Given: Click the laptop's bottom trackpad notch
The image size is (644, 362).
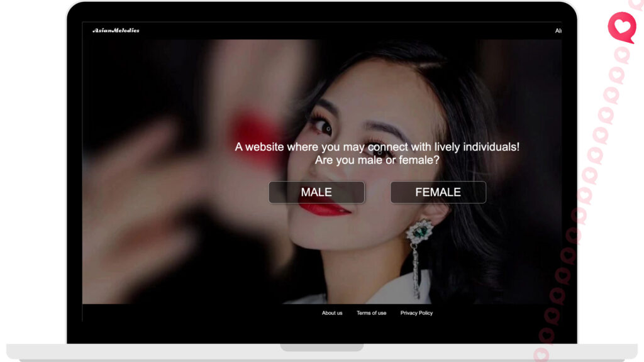Looking at the screenshot, I should (x=321, y=348).
